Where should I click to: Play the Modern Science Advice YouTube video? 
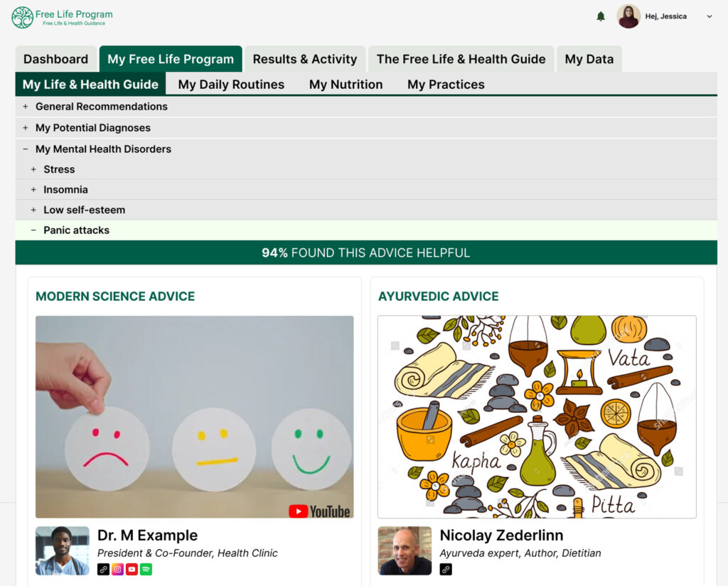click(x=195, y=417)
